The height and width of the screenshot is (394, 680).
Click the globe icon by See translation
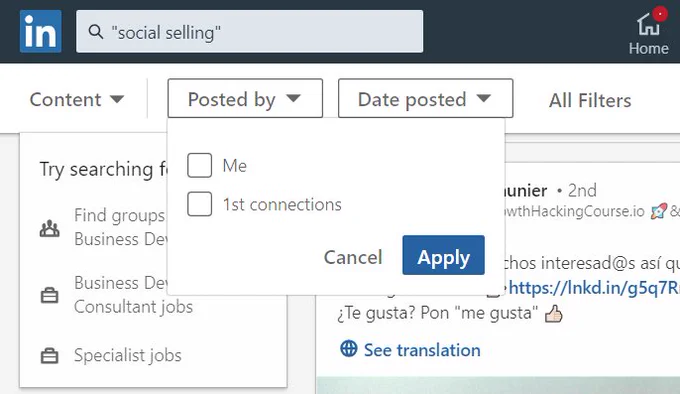coord(349,348)
